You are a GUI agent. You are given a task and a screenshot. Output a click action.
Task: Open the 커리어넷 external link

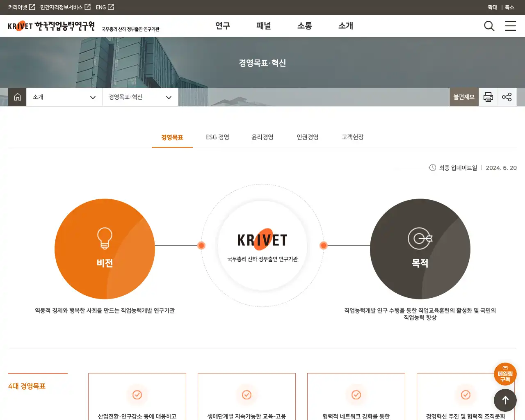point(21,7)
